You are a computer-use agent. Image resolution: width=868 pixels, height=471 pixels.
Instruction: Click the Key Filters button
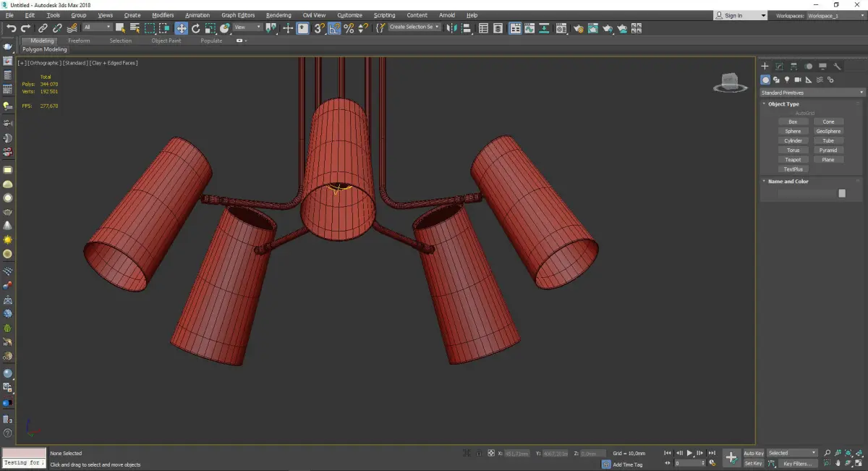tap(797, 463)
